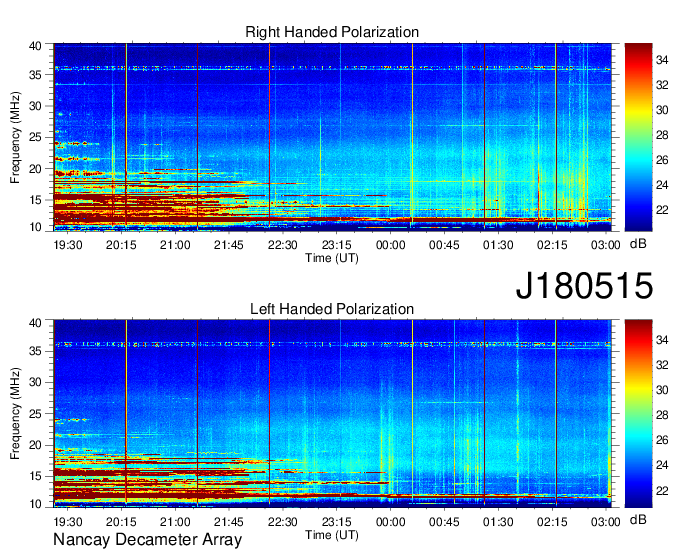Click '30' frequency tick on right-handed plot

tap(35, 106)
